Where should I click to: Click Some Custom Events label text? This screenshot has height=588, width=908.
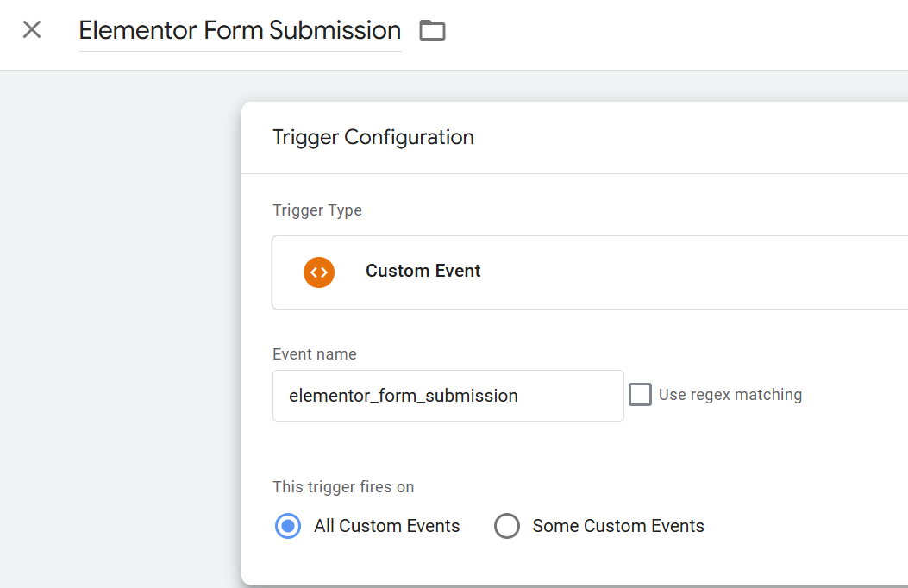(617, 525)
